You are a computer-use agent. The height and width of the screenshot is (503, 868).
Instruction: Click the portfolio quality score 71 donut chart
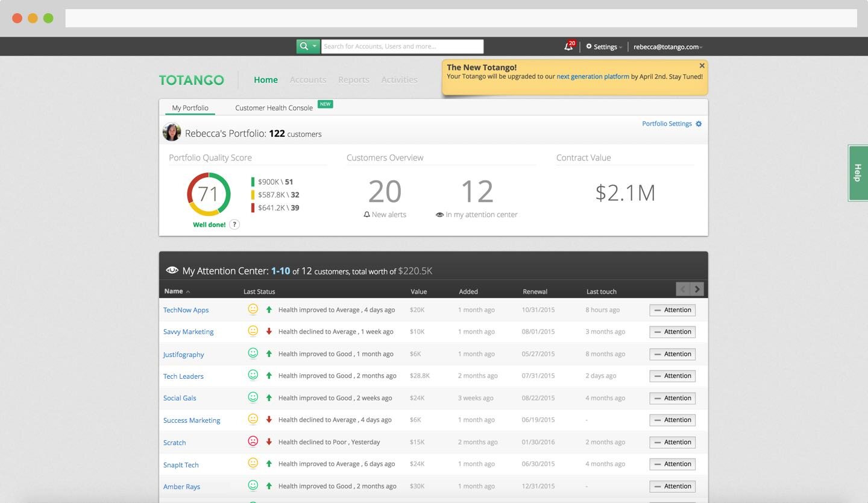tap(209, 194)
